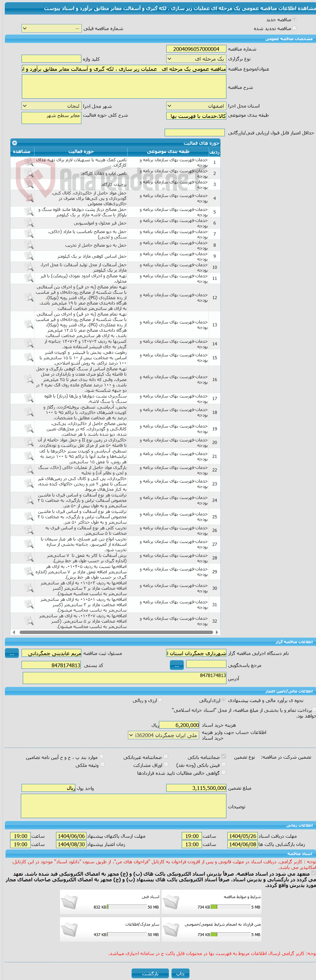Sort by the ردیف column header

coord(214,151)
